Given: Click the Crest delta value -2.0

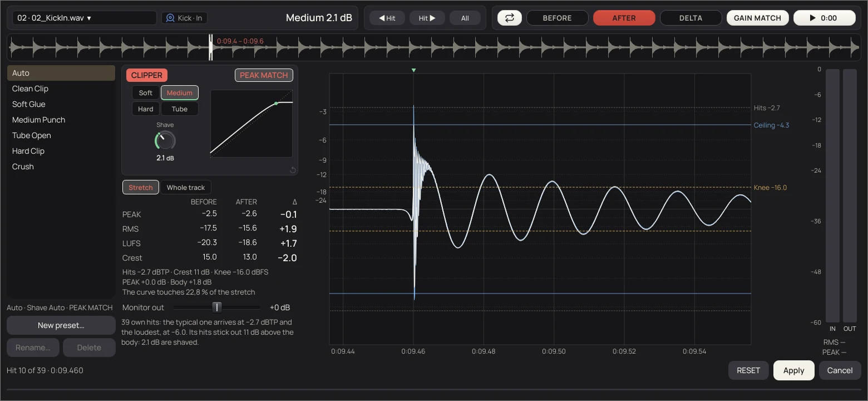Looking at the screenshot, I should click(287, 258).
